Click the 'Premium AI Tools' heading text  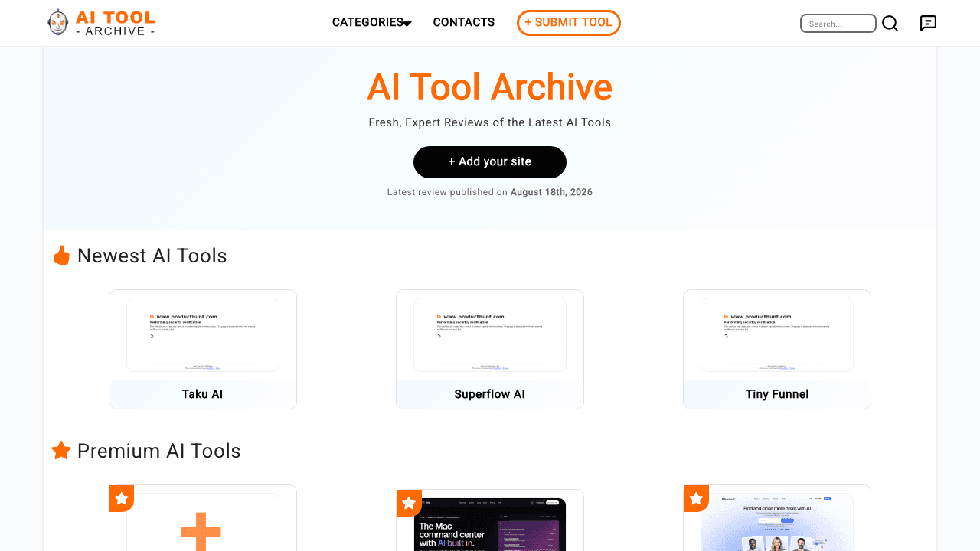click(159, 451)
